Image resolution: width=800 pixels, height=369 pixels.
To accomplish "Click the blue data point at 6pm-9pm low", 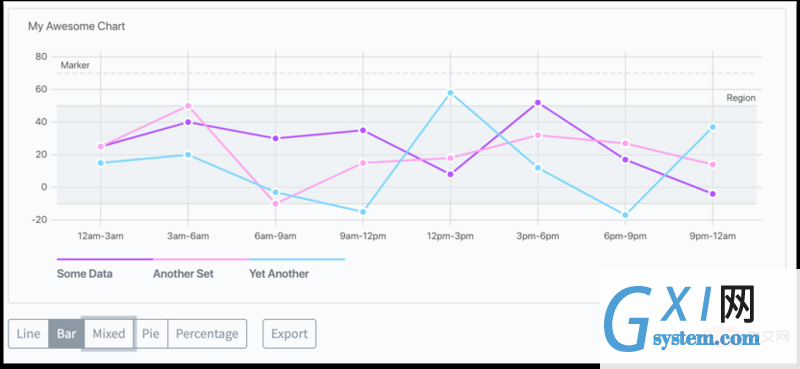I will pos(625,215).
